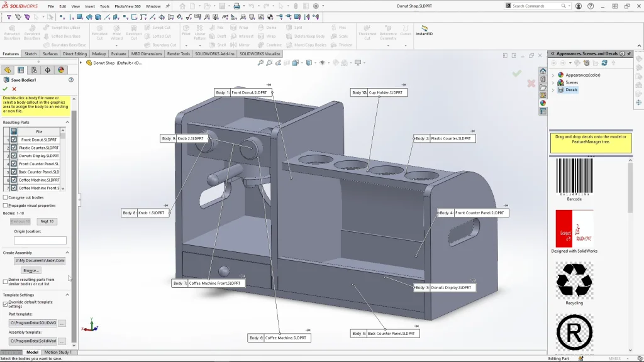Click the Print icon in top toolbar
644x362 pixels.
[x=236, y=6]
